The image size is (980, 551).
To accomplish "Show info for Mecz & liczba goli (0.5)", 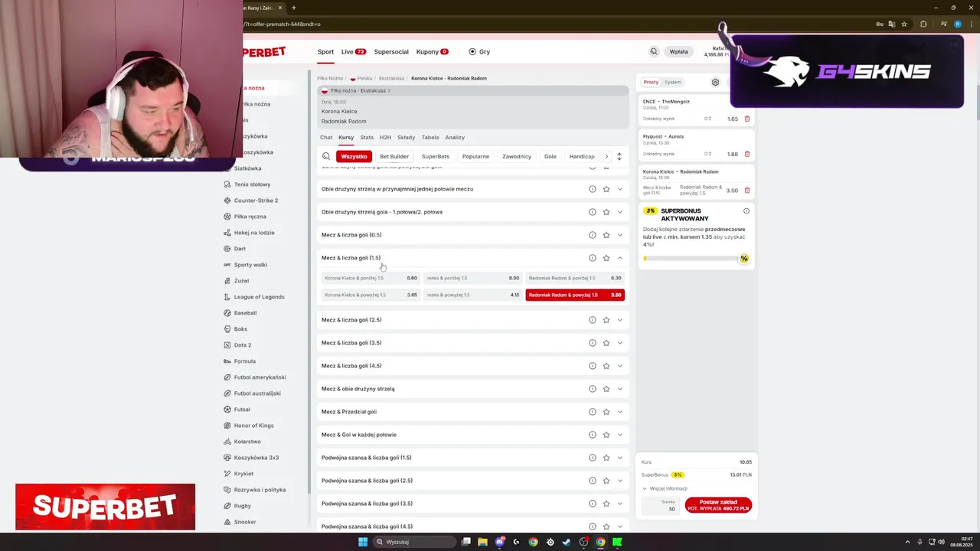I will (x=593, y=235).
